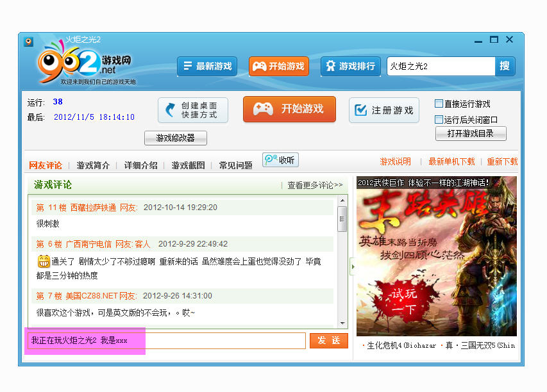Click the 最新单机下载 link
The width and height of the screenshot is (547, 392).
coord(451,161)
